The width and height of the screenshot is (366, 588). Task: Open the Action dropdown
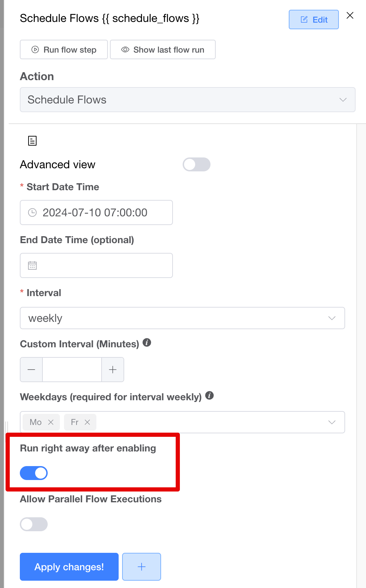tap(188, 100)
